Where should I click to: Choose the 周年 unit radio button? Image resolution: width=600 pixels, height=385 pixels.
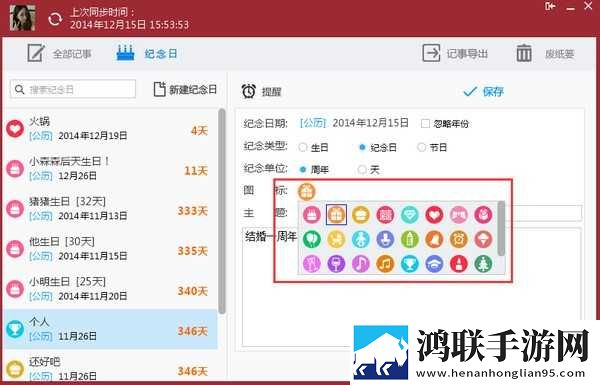(303, 169)
